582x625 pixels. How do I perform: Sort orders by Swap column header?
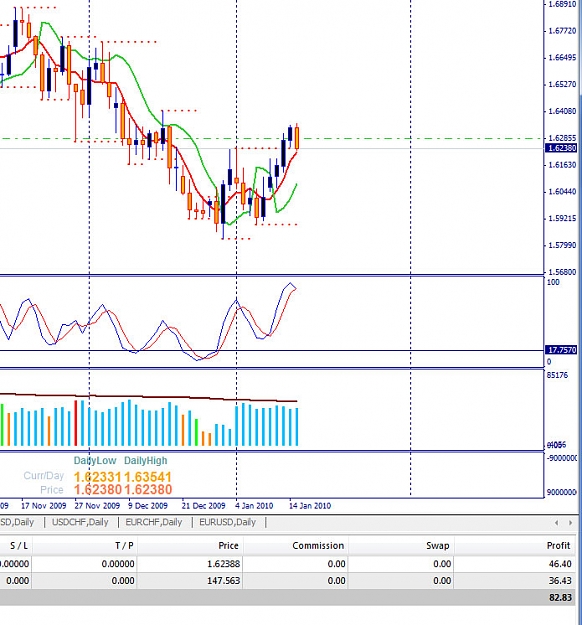pyautogui.click(x=438, y=546)
